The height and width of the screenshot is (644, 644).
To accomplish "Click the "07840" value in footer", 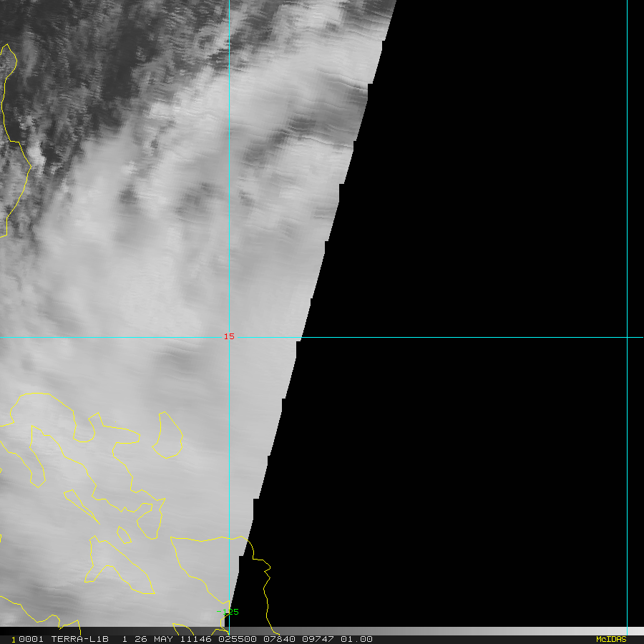I will tap(279, 639).
